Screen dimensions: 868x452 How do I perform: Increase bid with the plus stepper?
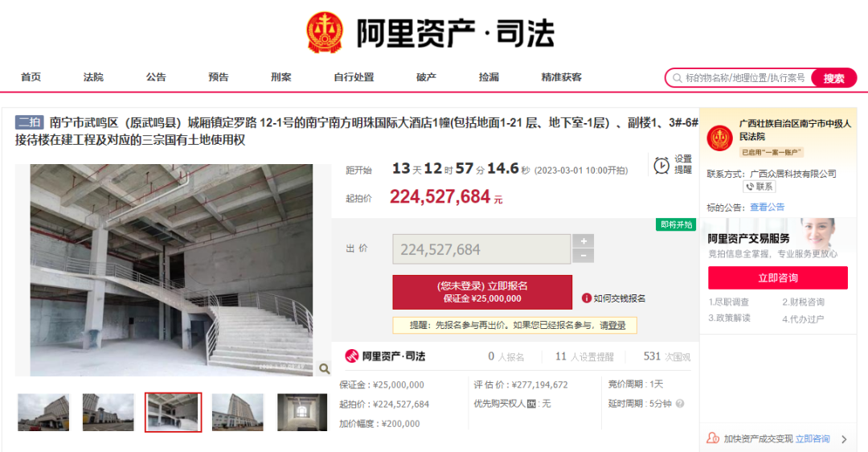pos(583,241)
